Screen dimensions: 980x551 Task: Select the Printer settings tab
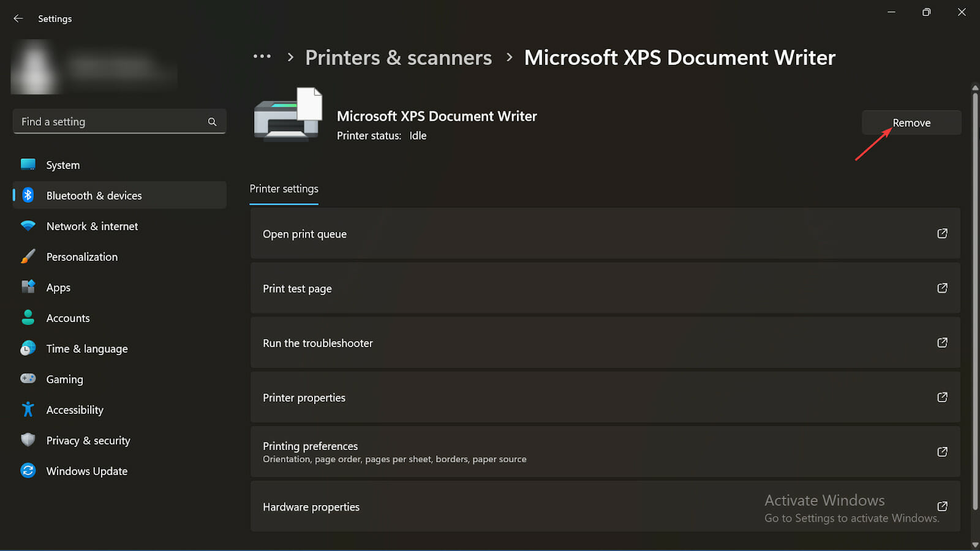284,189
